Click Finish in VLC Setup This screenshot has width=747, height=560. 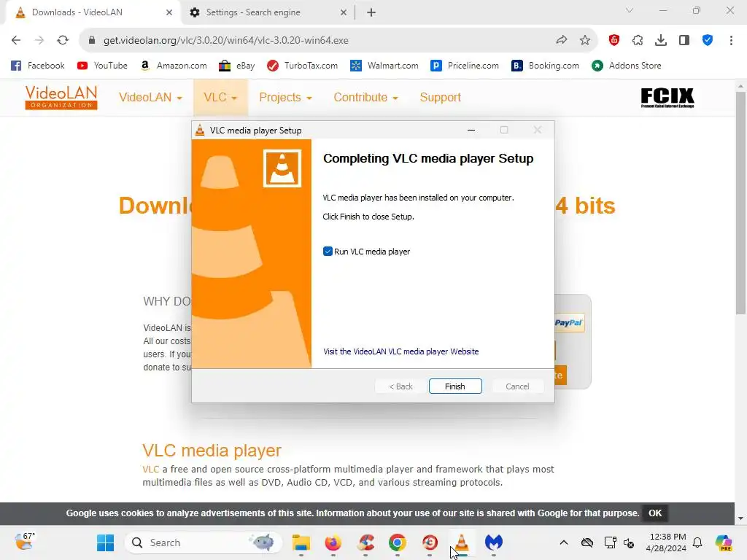455,386
